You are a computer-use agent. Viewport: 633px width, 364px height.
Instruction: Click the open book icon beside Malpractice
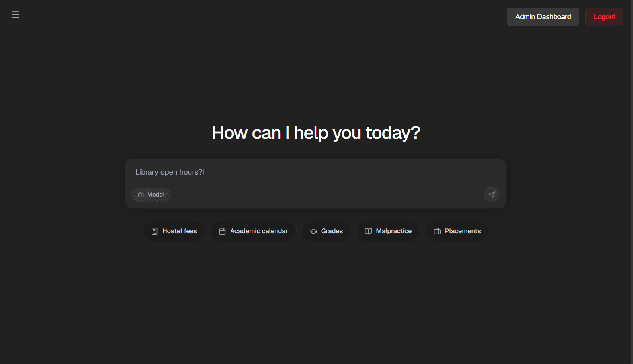(x=368, y=231)
